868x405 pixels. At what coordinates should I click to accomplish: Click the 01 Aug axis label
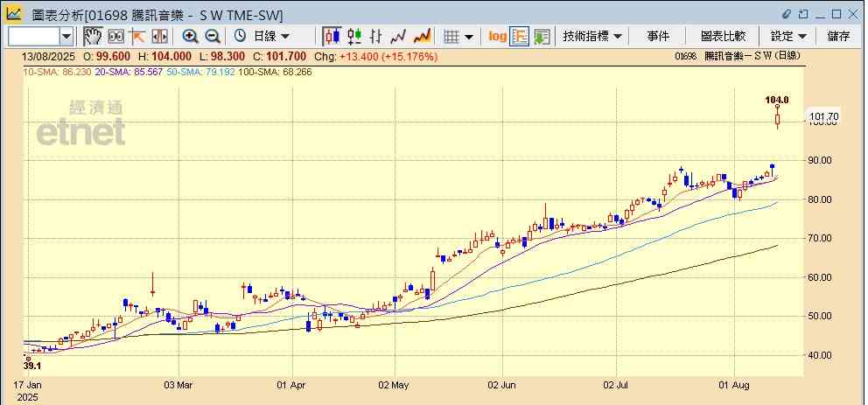(x=735, y=385)
